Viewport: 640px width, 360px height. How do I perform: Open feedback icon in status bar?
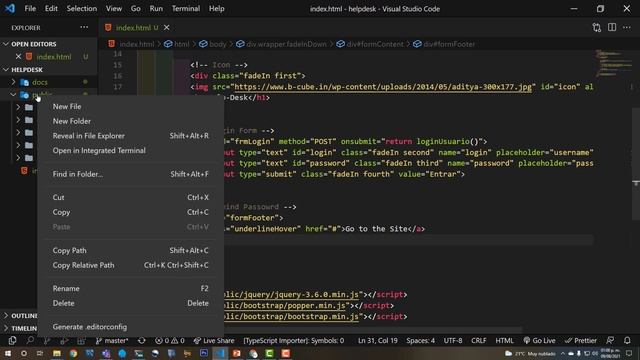(610, 340)
